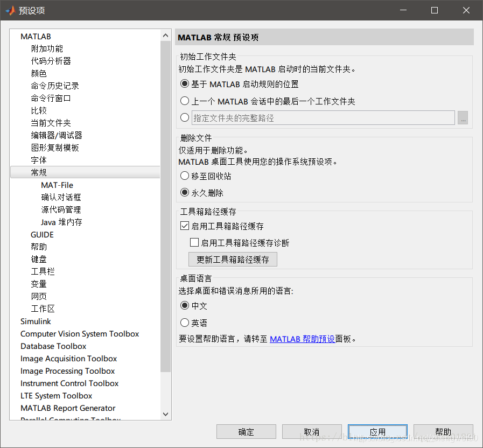
Task: Open 工作区 preferences
Action: coord(43,309)
